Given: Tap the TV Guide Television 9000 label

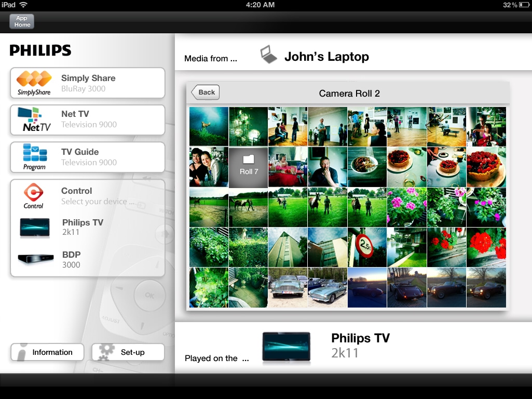Looking at the screenshot, I should (x=89, y=157).
